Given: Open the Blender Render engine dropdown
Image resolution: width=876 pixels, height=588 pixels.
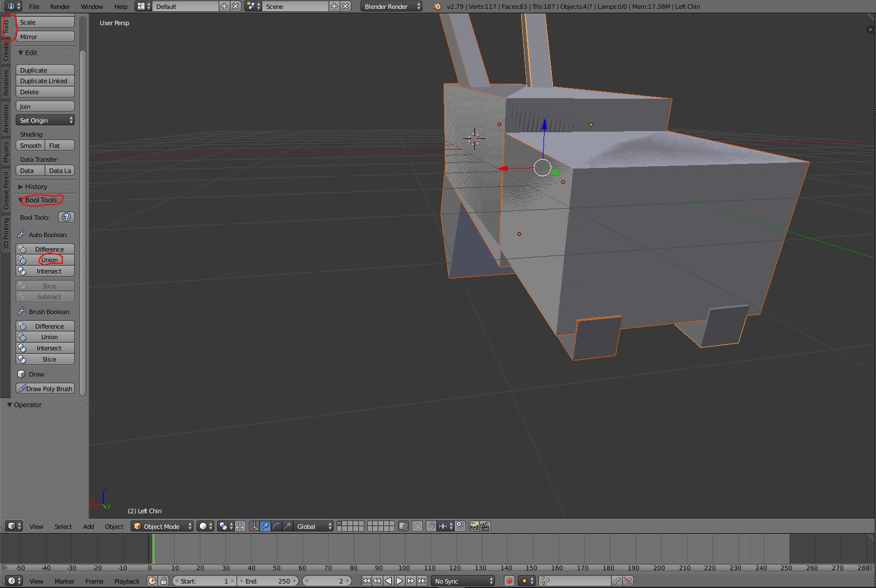Looking at the screenshot, I should point(391,7).
